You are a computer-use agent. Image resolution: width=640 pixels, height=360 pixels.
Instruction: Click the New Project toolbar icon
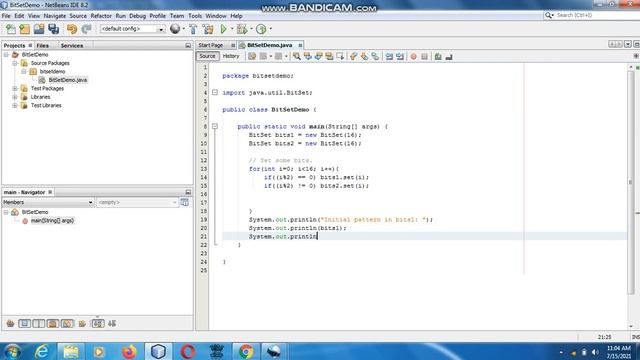click(24, 29)
